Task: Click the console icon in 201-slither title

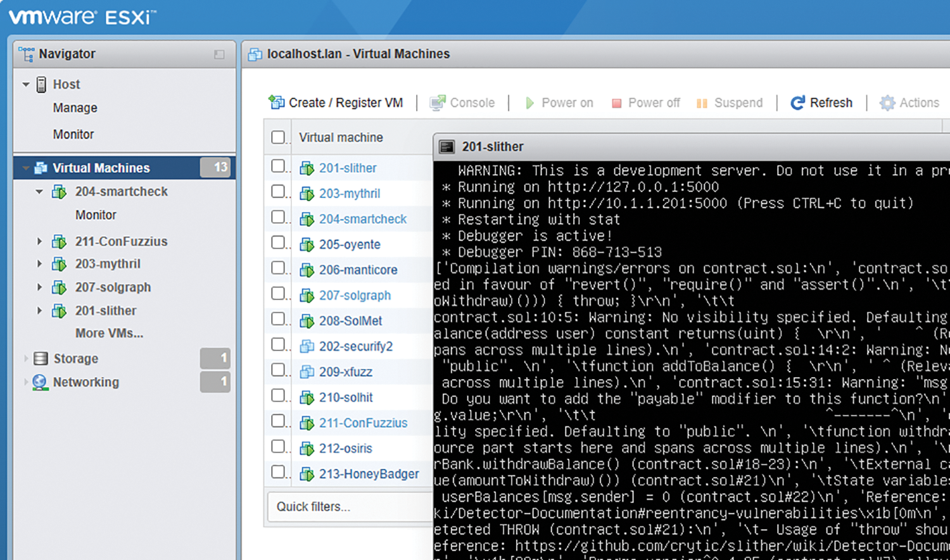Action: pyautogui.click(x=447, y=147)
